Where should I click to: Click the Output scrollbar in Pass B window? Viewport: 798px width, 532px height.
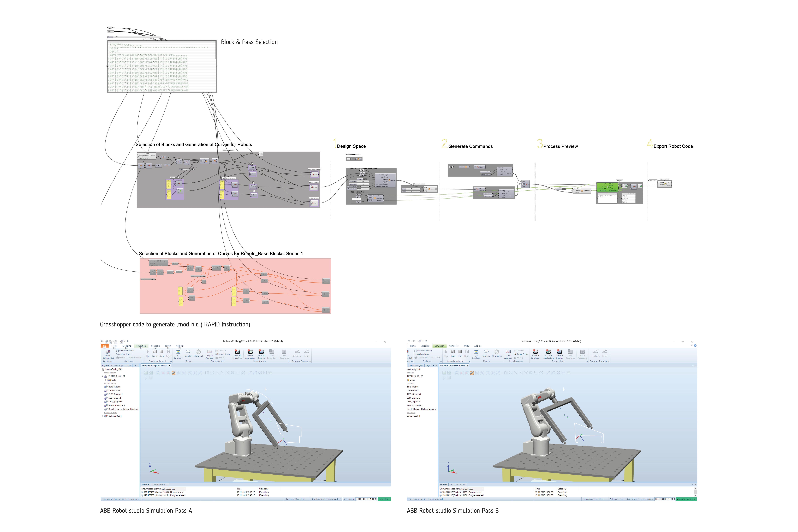pyautogui.click(x=695, y=492)
